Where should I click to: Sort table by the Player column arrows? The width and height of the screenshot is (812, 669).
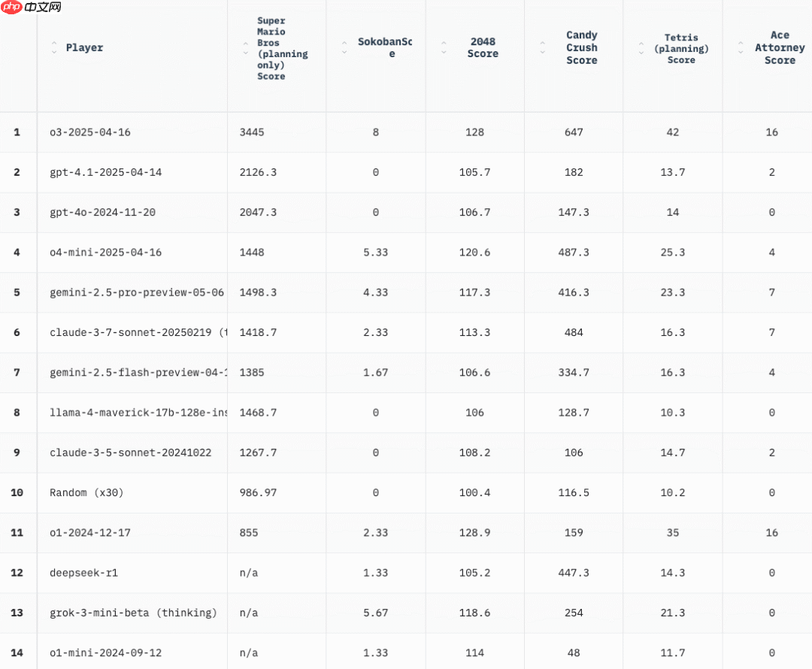point(54,47)
